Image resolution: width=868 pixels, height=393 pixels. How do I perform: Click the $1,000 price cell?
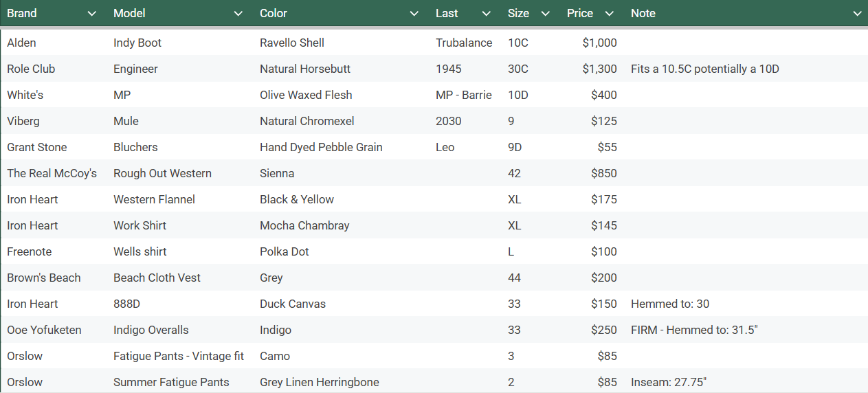click(x=599, y=43)
